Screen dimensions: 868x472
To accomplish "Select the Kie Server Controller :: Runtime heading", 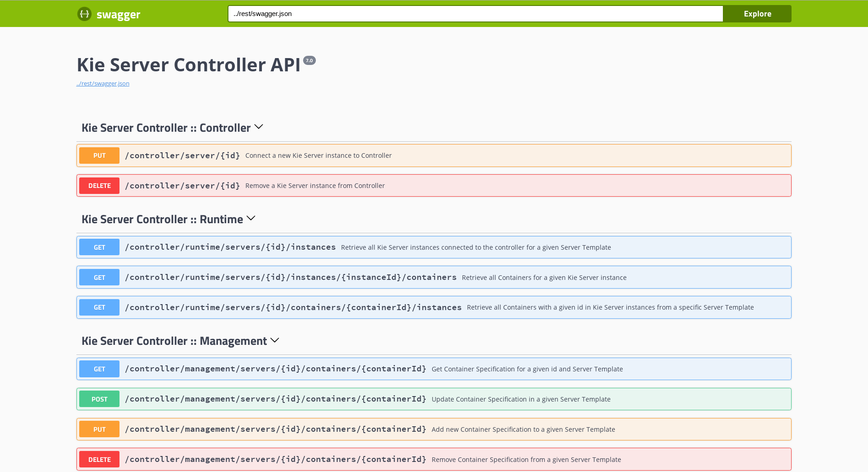I will pos(162,220).
